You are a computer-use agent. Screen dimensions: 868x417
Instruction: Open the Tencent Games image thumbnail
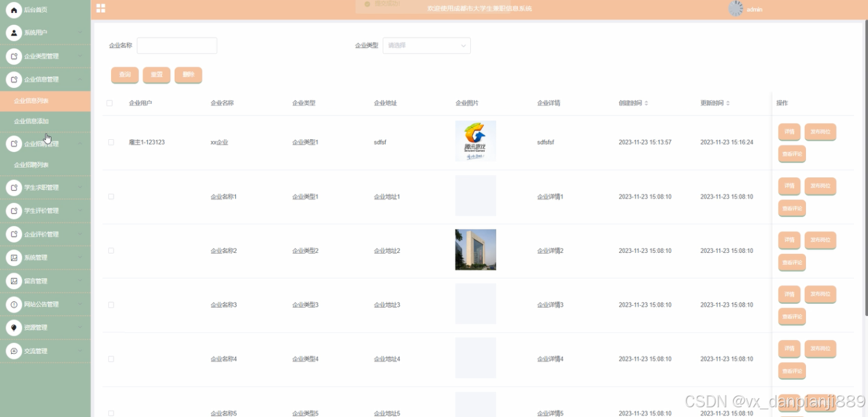(x=476, y=141)
